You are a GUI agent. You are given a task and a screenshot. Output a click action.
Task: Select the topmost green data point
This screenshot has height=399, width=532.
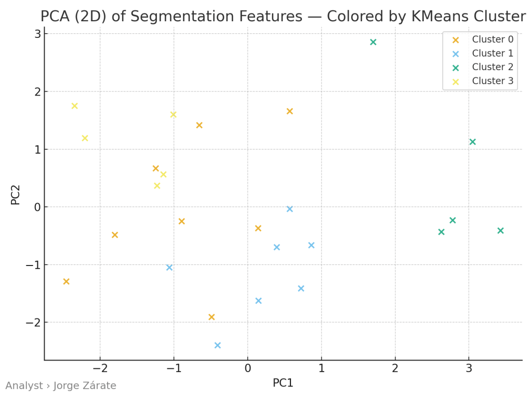[373, 42]
